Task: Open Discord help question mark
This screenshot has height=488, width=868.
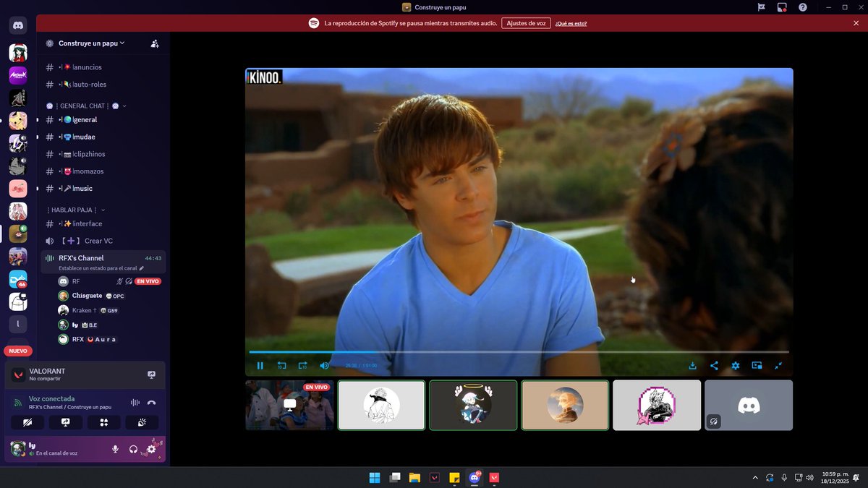Action: pyautogui.click(x=803, y=7)
